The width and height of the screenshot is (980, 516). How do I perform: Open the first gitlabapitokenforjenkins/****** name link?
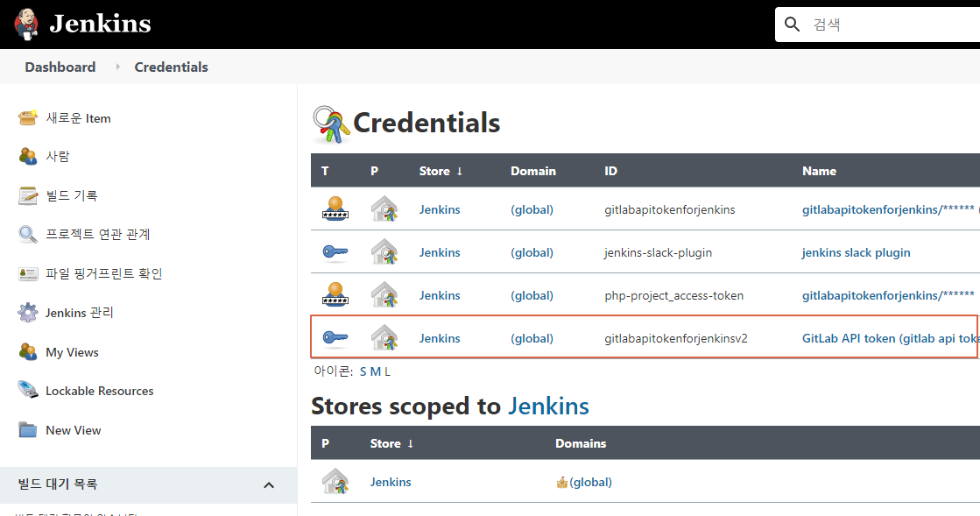click(888, 209)
